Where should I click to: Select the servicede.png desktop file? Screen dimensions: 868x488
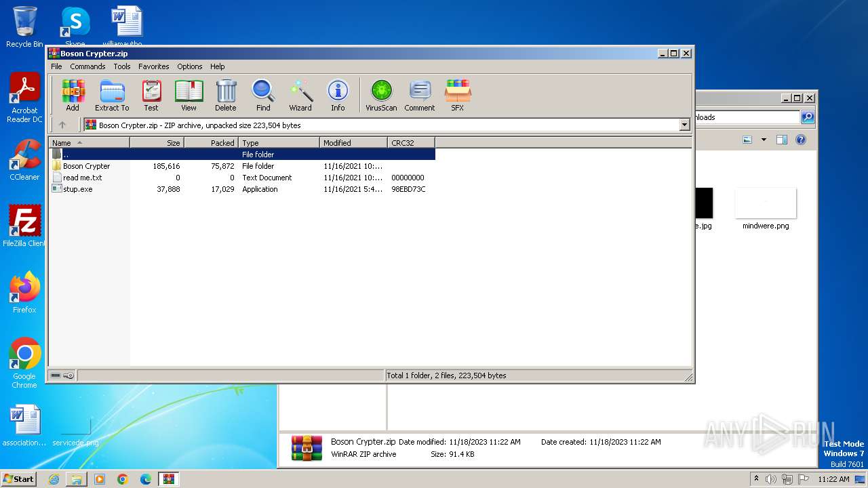tap(75, 431)
